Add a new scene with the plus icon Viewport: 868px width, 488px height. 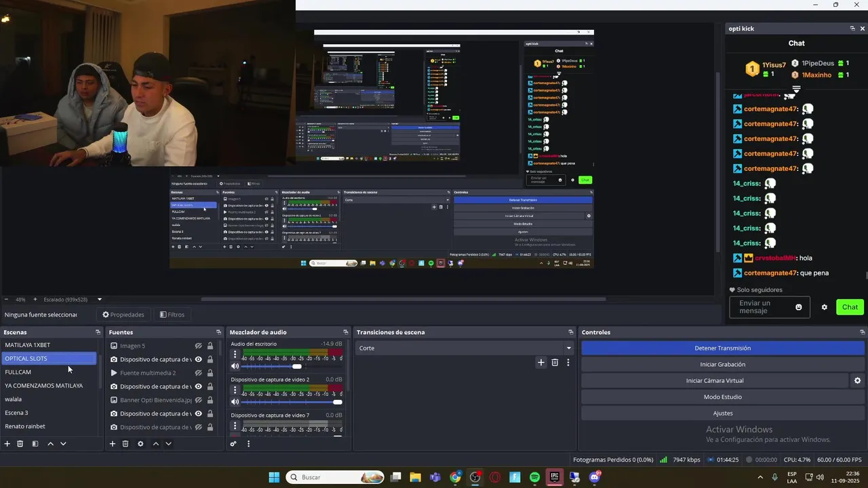coord(7,444)
